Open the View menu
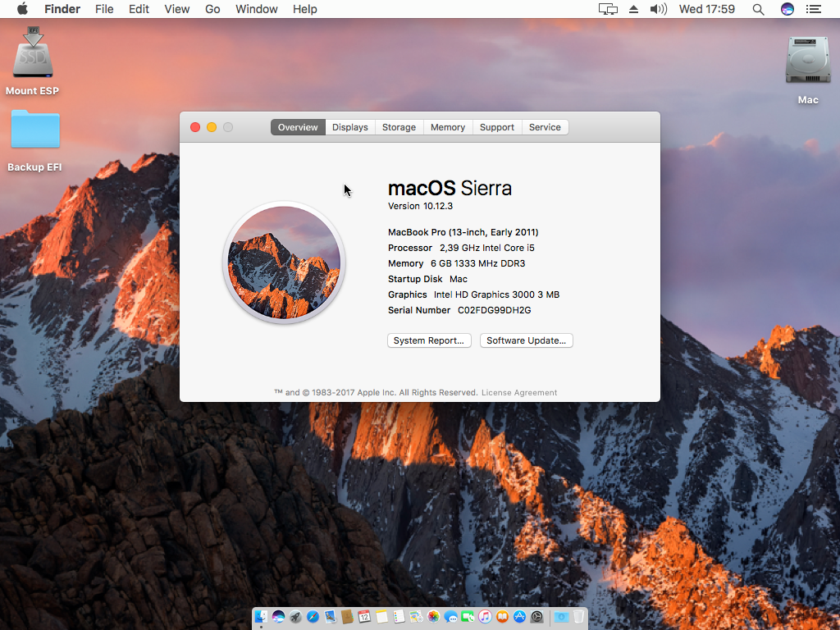The height and width of the screenshot is (630, 840). coord(177,9)
